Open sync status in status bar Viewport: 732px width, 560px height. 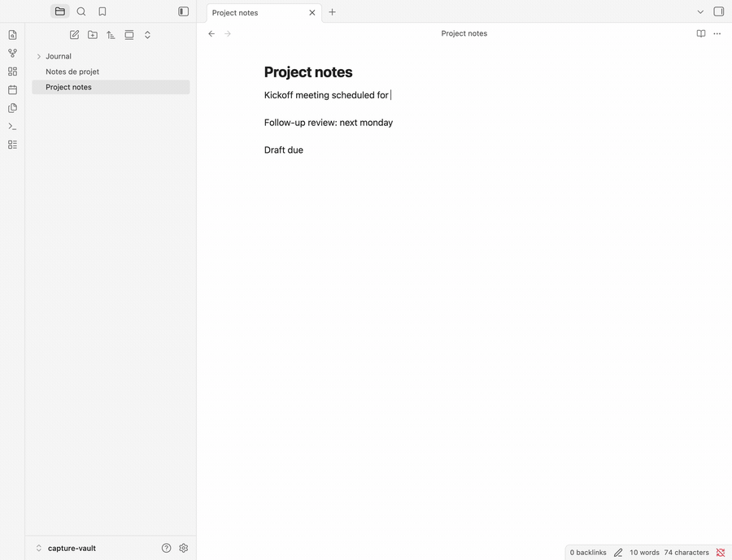click(x=721, y=553)
